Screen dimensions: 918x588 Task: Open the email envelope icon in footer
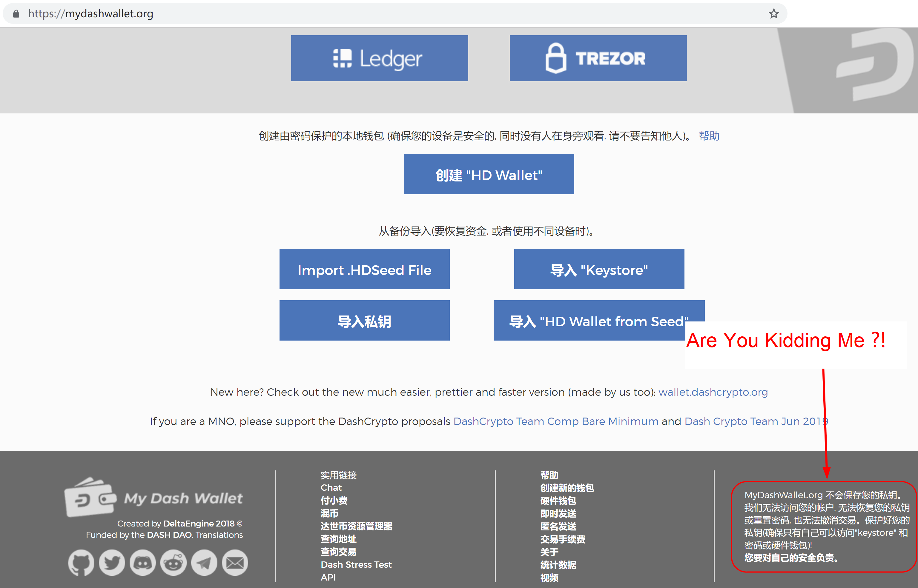235,562
